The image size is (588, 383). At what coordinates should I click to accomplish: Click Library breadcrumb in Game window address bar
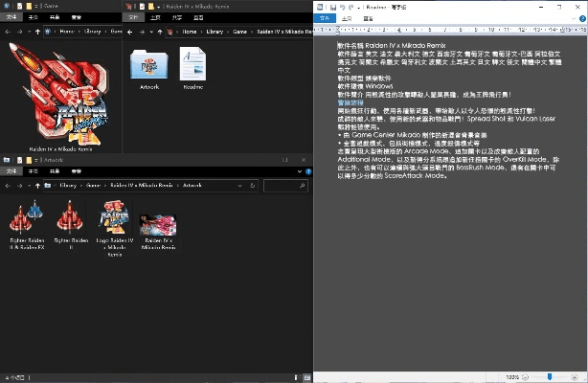[x=92, y=32]
